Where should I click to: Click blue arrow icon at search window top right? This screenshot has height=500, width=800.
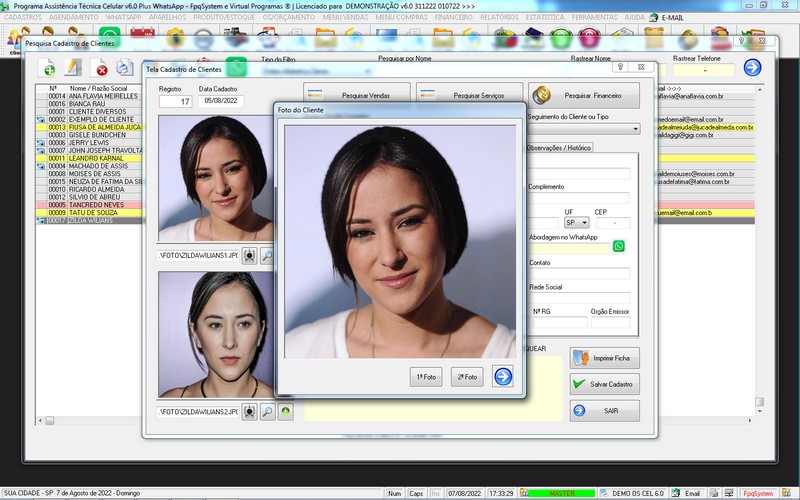point(753,67)
